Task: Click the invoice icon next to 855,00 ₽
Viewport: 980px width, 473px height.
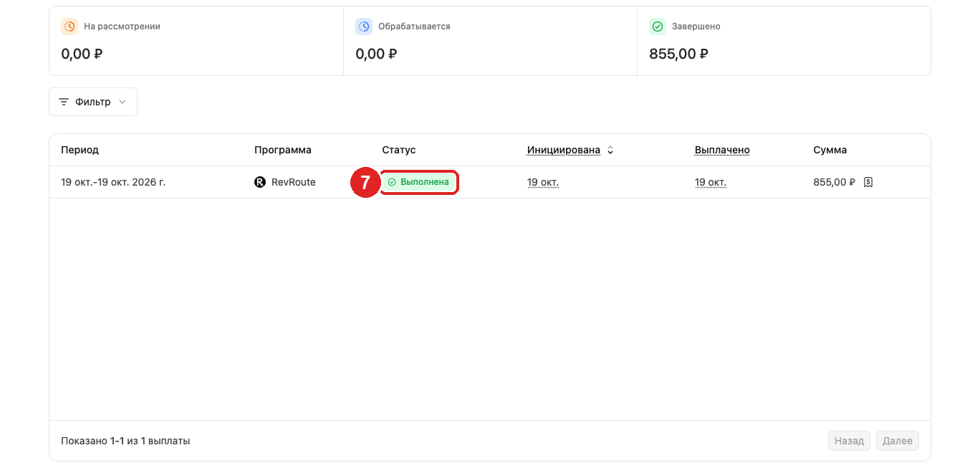Action: click(868, 182)
